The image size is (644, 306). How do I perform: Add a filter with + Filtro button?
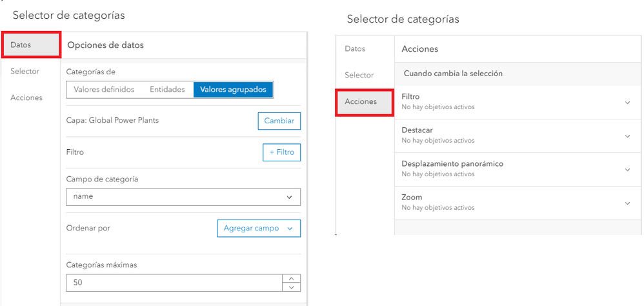(x=281, y=152)
